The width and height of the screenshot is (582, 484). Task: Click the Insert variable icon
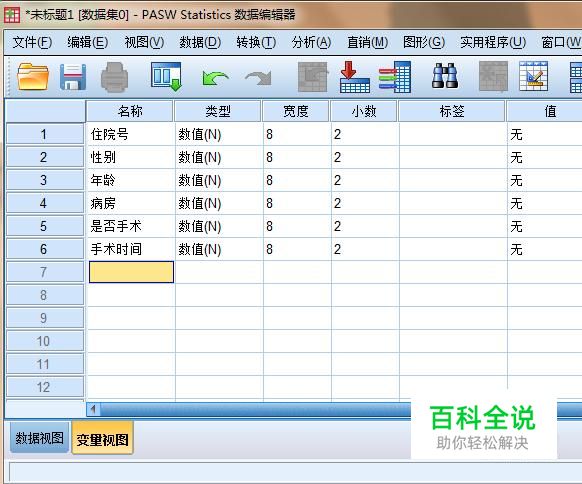[x=534, y=77]
